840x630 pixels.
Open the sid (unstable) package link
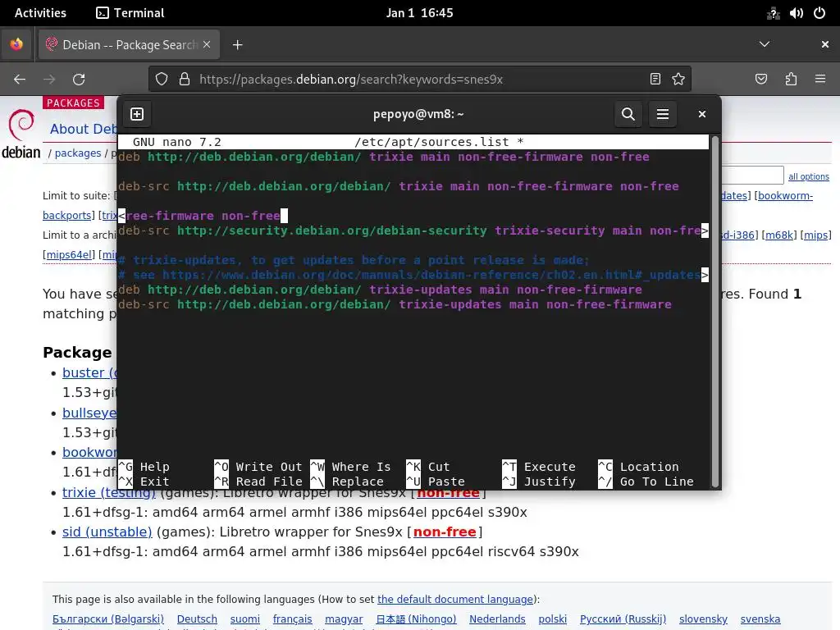tap(107, 532)
